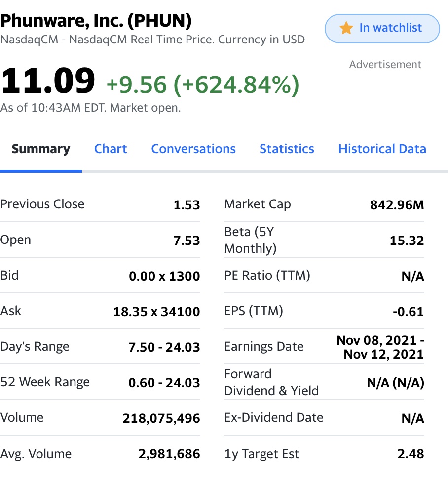
Task: Click the Earnings Date value
Action: point(380,347)
